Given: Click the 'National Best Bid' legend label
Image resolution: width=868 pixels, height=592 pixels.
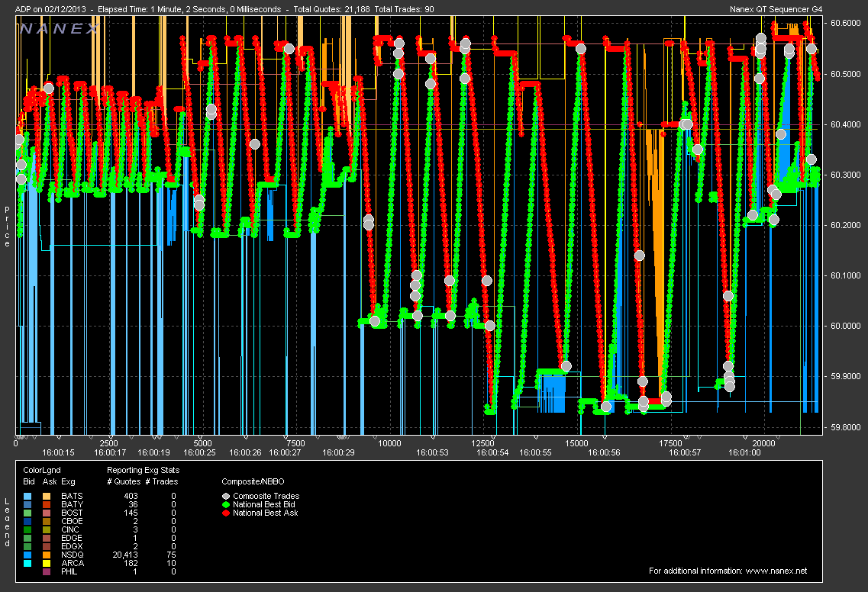Looking at the screenshot, I should (x=264, y=504).
